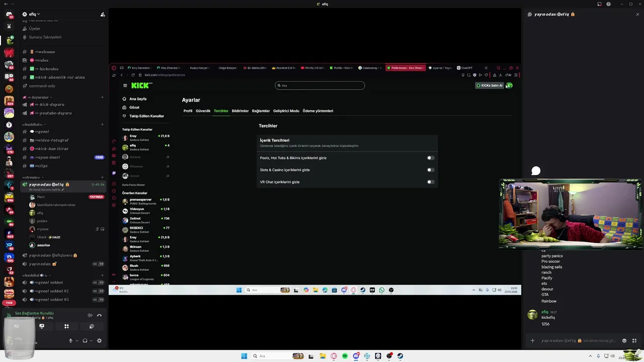Click plus attach icon in chat input
This screenshot has height=362, width=644.
532,340
